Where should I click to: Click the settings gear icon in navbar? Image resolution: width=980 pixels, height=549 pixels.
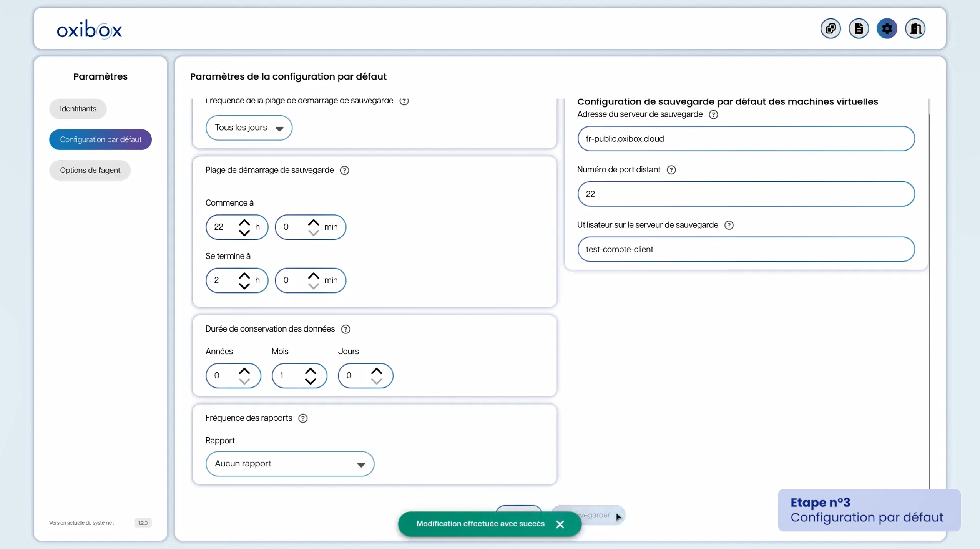click(887, 28)
